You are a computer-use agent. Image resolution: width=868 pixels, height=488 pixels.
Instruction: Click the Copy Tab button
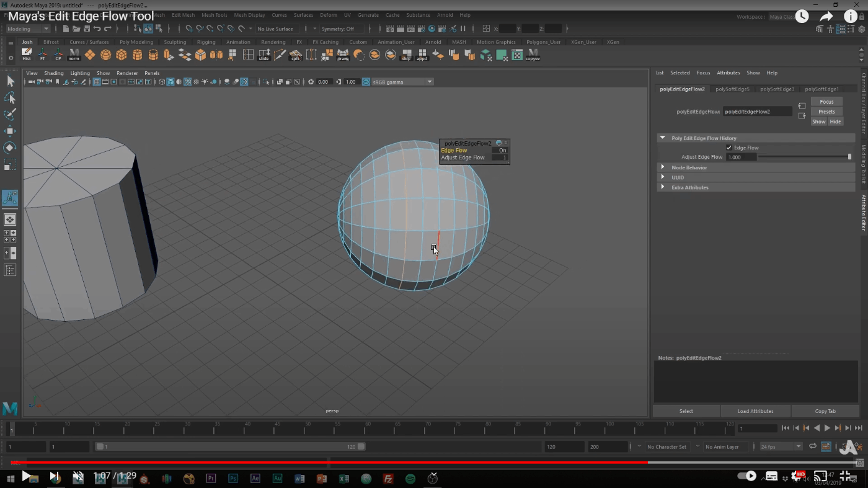pos(825,411)
